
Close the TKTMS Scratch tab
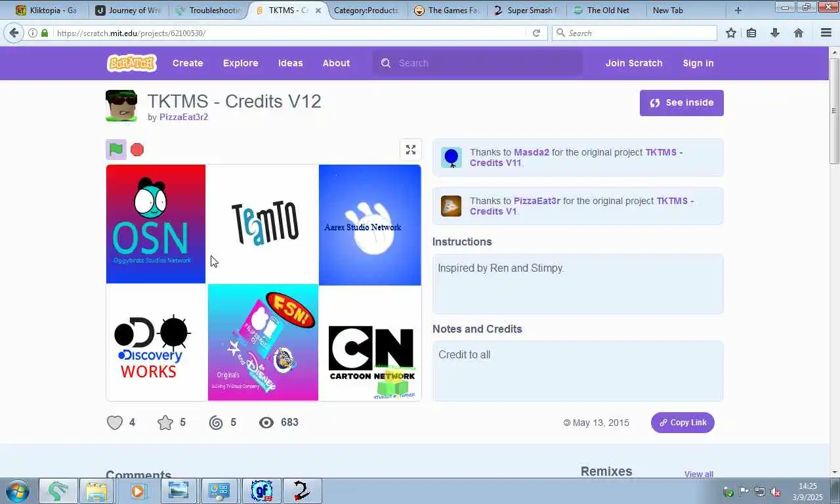click(318, 10)
